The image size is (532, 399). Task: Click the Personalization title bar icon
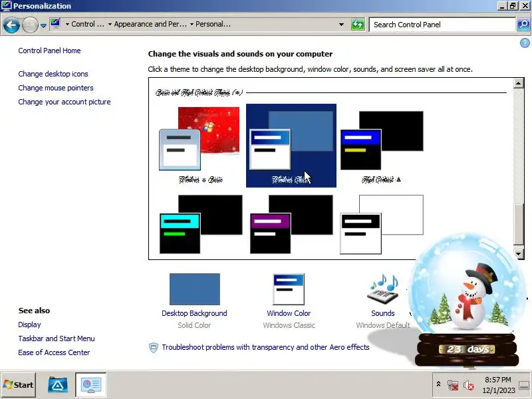6,6
